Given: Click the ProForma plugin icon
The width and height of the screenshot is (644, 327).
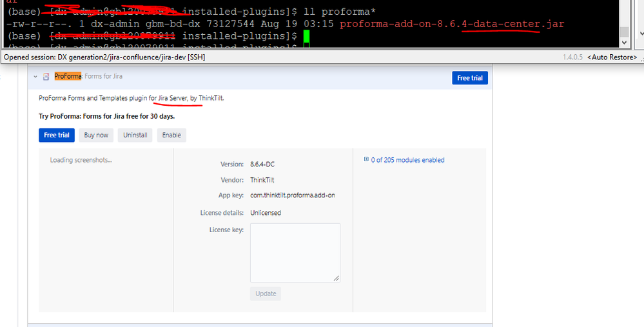Looking at the screenshot, I should point(46,76).
